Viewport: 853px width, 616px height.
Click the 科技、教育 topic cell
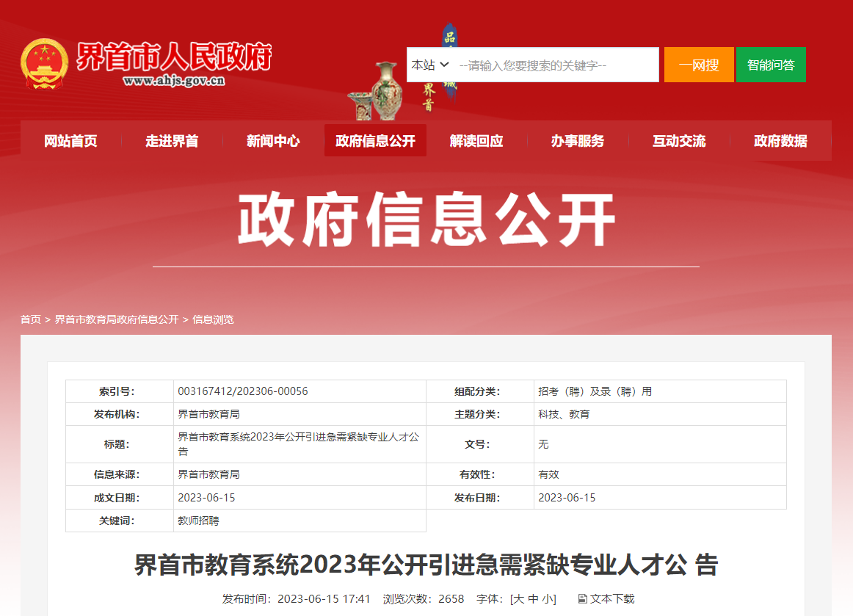point(564,414)
